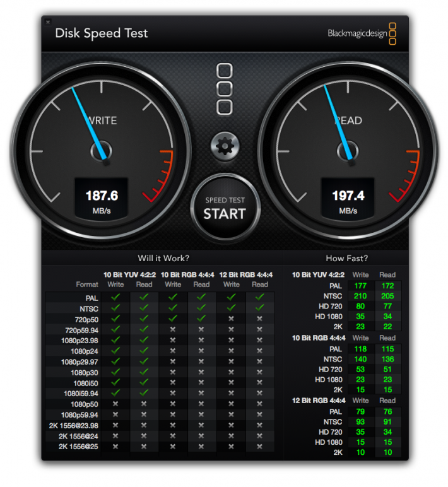Click the '720p59.94' format row label
This screenshot has width=448, height=487.
(x=81, y=330)
